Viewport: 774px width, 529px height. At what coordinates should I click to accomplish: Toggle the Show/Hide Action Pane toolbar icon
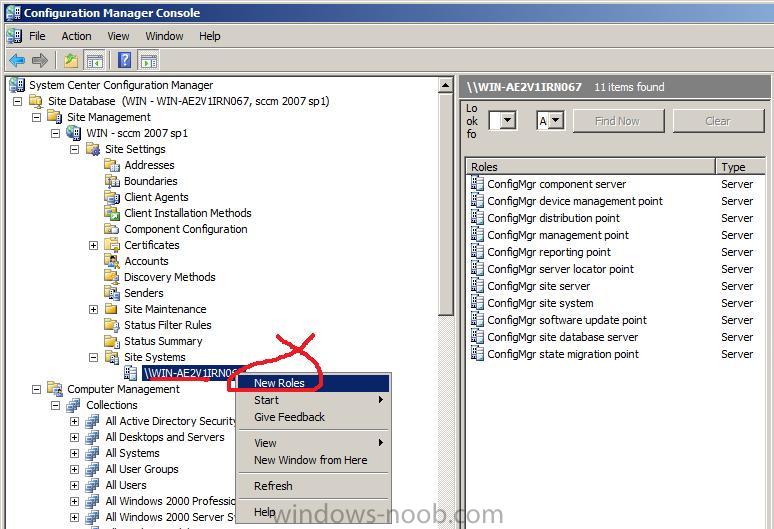click(149, 61)
